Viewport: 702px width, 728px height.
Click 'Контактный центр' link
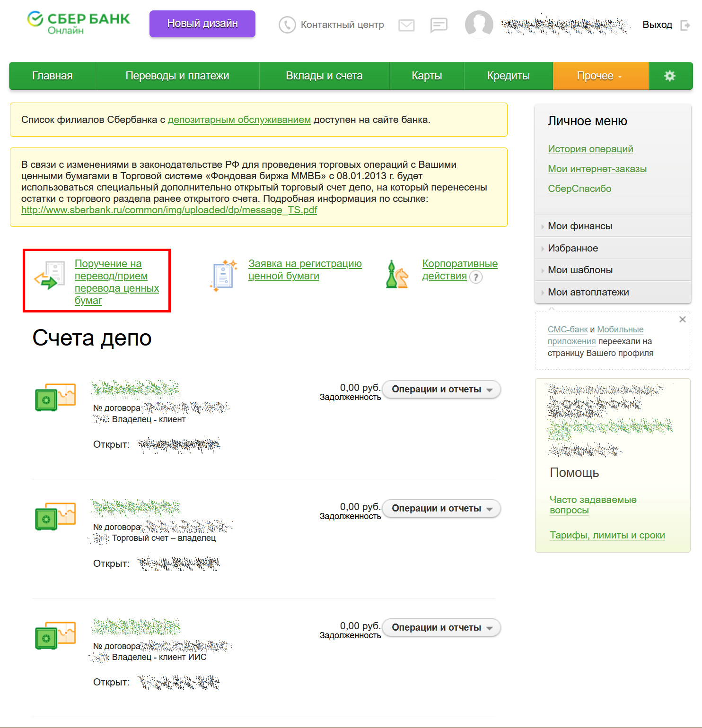pyautogui.click(x=342, y=25)
